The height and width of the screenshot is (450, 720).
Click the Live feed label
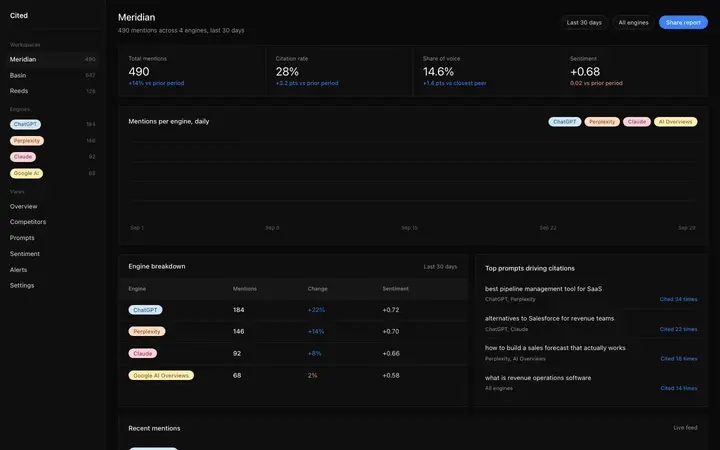[x=685, y=428]
